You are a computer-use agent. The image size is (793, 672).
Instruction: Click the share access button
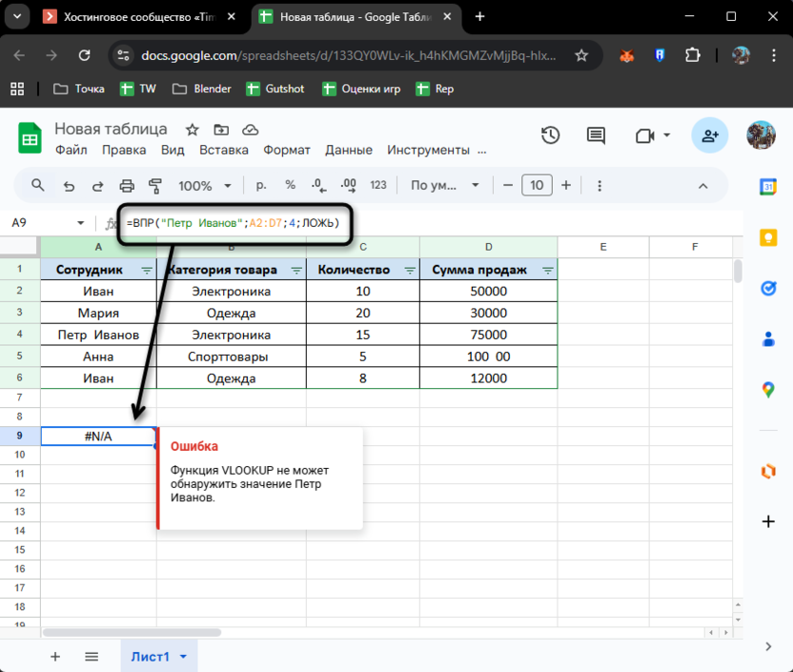pyautogui.click(x=710, y=135)
